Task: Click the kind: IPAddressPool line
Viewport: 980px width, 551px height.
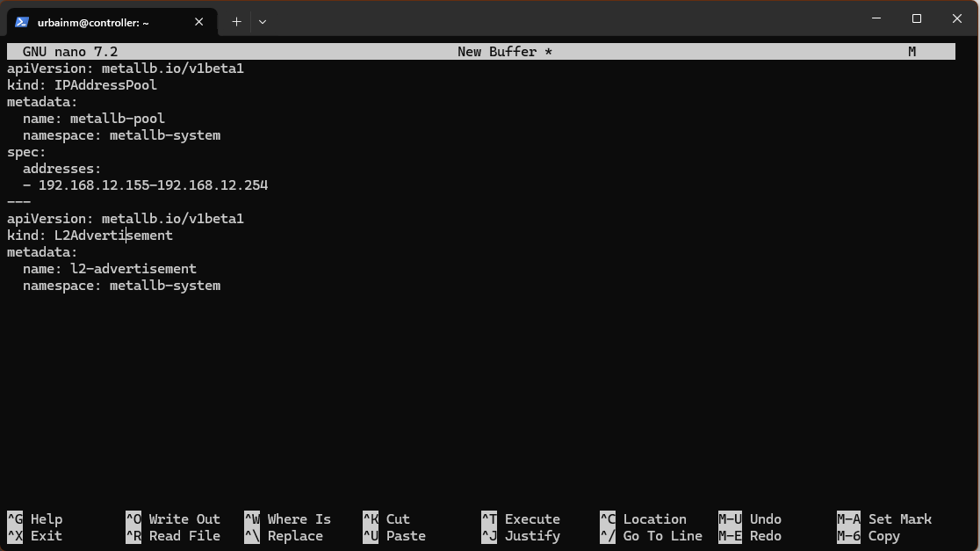Action: (82, 85)
